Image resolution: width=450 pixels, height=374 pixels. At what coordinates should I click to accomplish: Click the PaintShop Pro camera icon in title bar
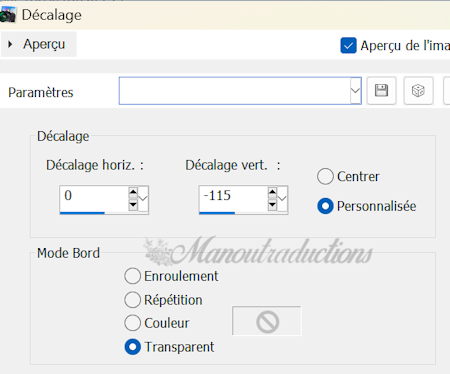click(x=8, y=15)
